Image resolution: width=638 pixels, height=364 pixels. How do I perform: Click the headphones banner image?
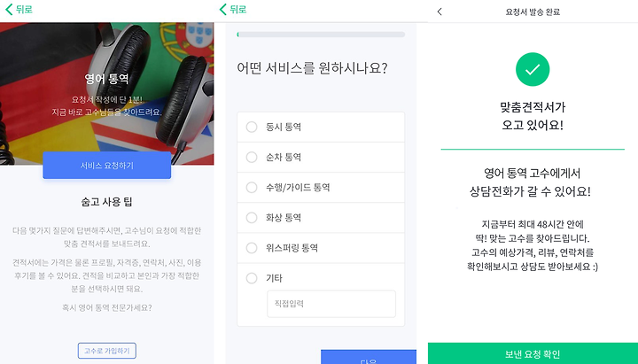click(106, 94)
